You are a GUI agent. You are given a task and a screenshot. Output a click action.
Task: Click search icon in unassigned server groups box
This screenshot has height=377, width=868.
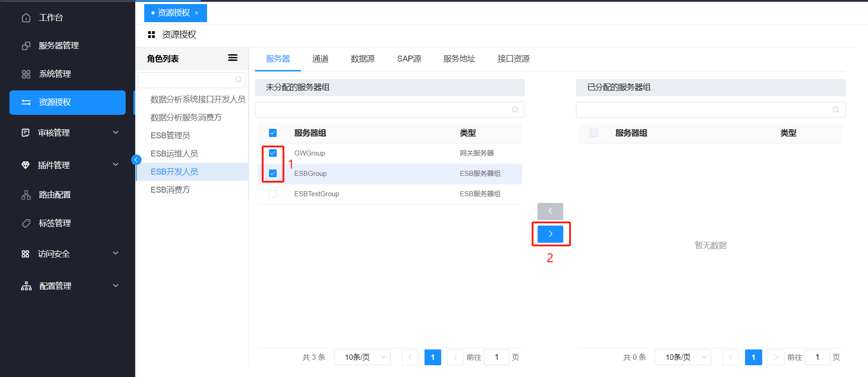pos(515,109)
